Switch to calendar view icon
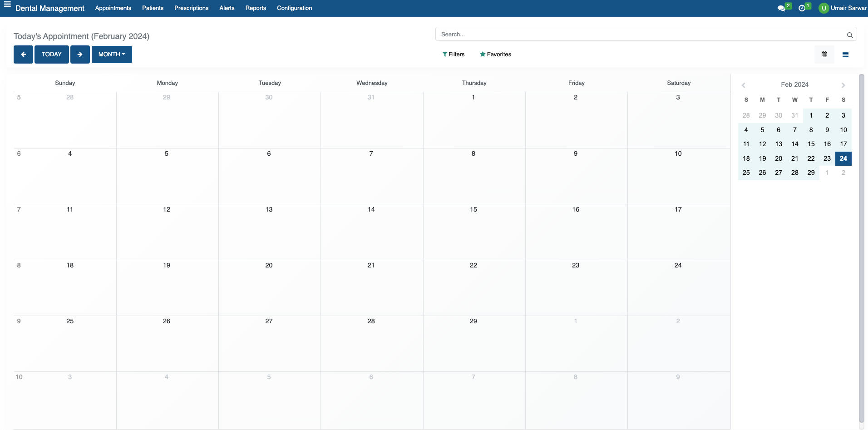Image resolution: width=868 pixels, height=430 pixels. click(x=824, y=54)
